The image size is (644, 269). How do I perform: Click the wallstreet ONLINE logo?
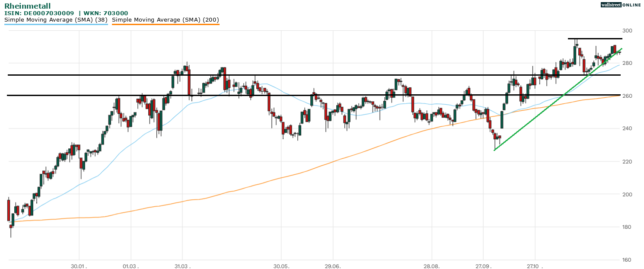pos(622,5)
